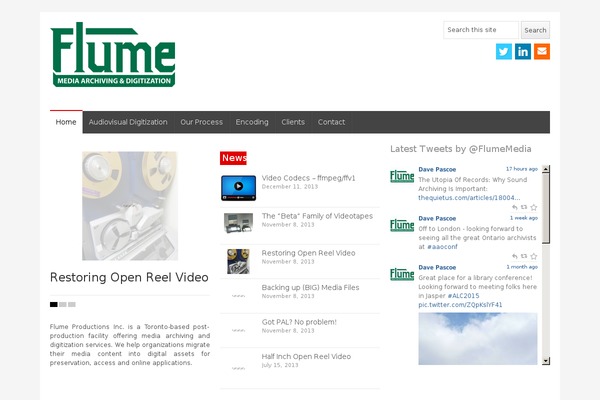This screenshot has height=400, width=600.
Task: Click the tweets vertical scrollbar thumb
Action: click(546, 208)
